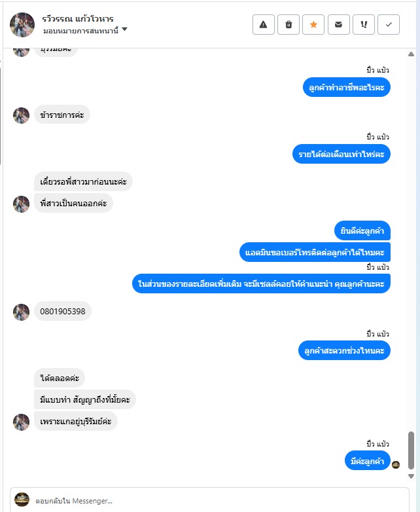Open รวีวรรณ แก้วโวหาร profile picture in header
The image size is (420, 512).
(x=22, y=24)
